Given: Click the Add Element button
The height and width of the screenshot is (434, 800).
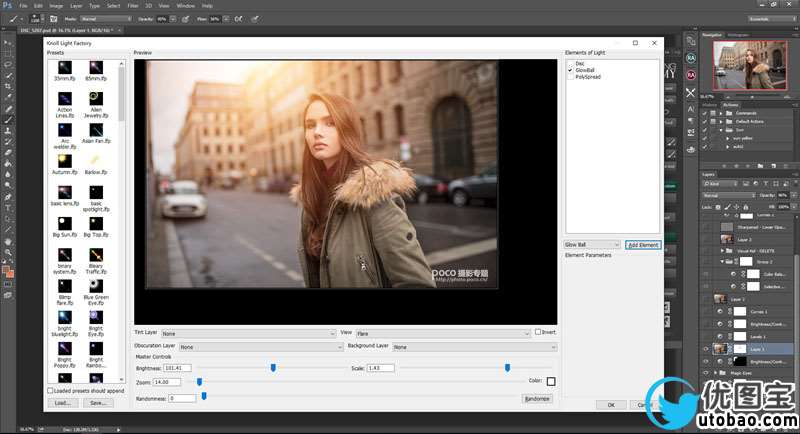Looking at the screenshot, I should coord(643,245).
